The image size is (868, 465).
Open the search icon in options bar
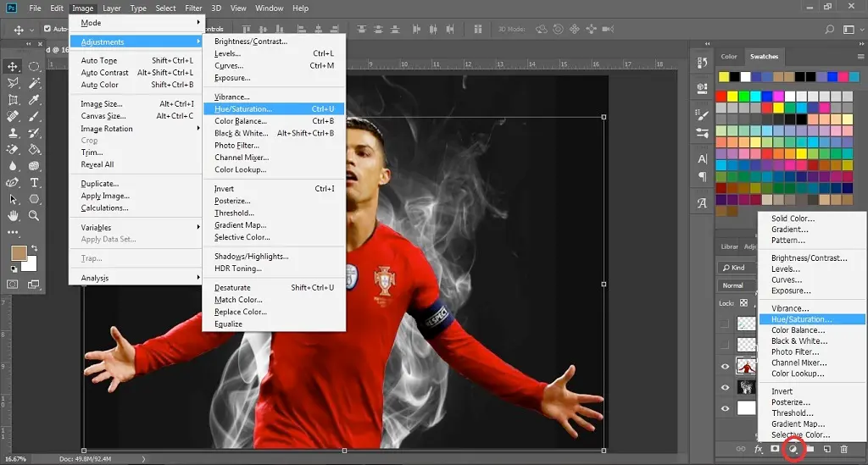[829, 30]
